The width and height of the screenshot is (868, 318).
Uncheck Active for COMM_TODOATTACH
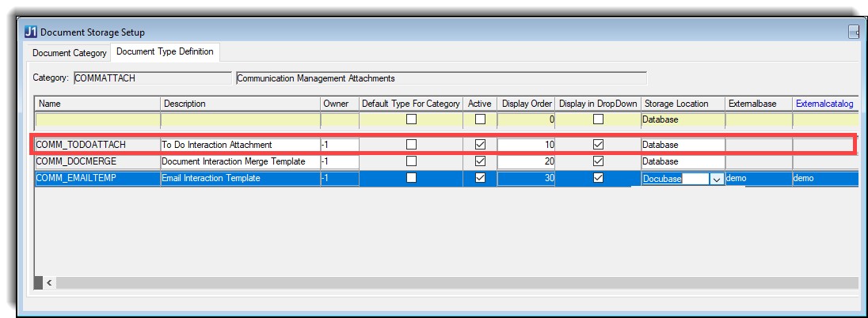click(x=480, y=145)
